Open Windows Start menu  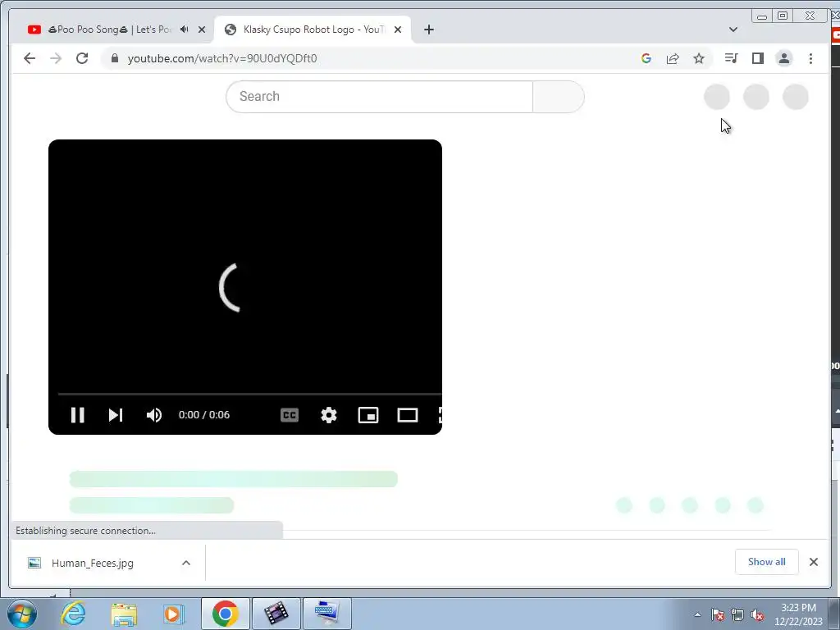tap(22, 614)
